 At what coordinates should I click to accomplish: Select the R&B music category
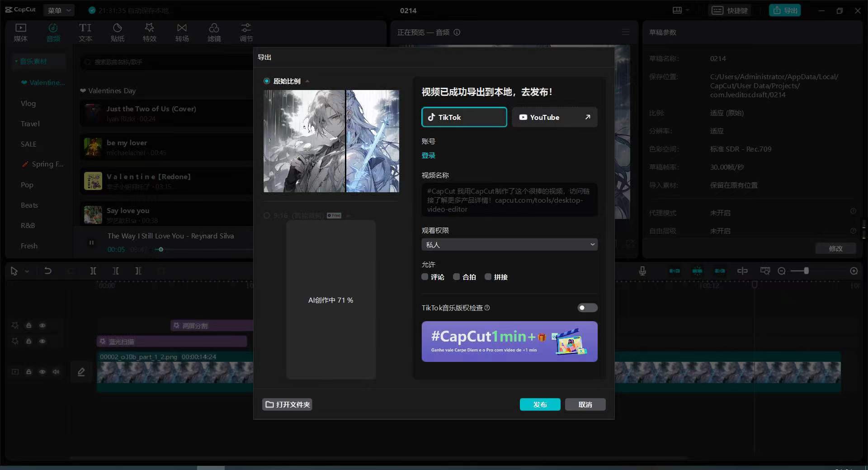28,225
